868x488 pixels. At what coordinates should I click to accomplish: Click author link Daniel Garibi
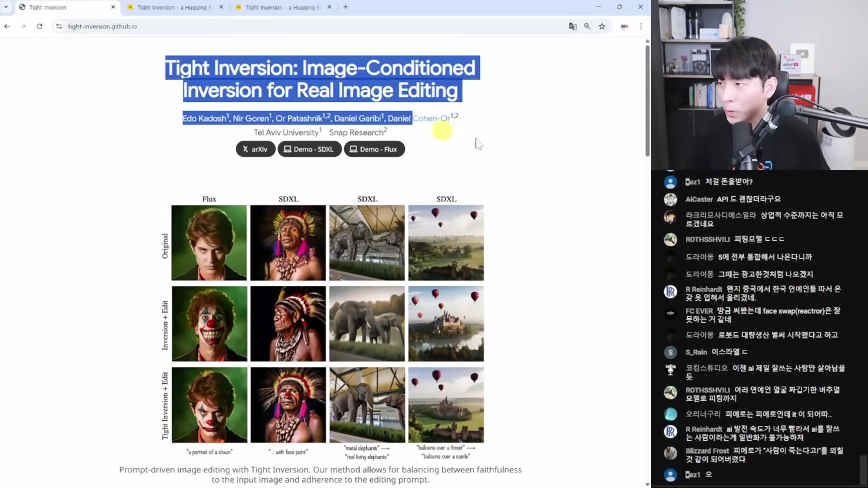coord(358,118)
